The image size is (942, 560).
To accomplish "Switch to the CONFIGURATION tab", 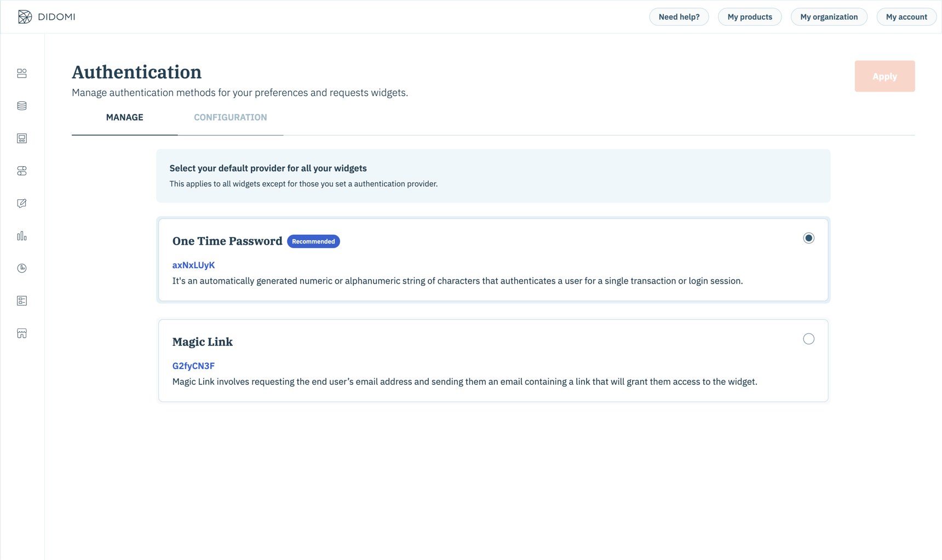I will [231, 118].
